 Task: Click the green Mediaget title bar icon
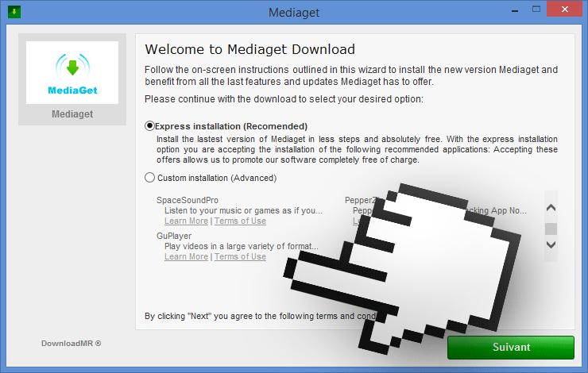(14, 12)
